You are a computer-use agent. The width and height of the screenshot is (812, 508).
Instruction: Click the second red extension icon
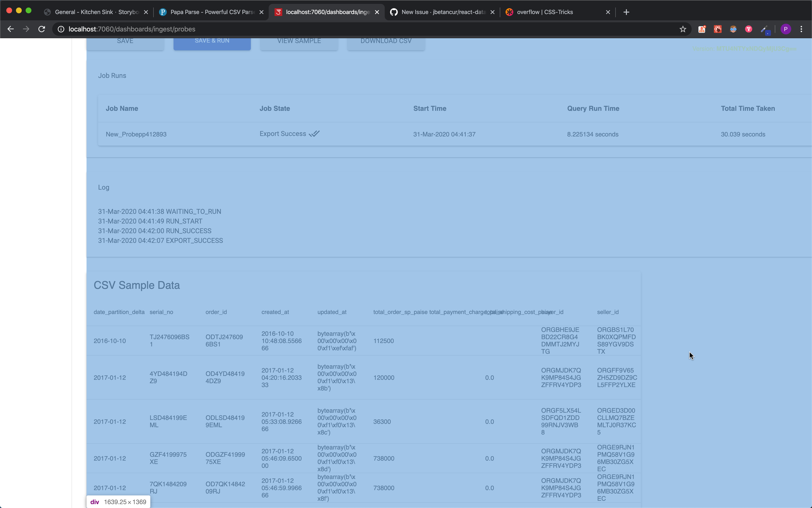pos(717,29)
